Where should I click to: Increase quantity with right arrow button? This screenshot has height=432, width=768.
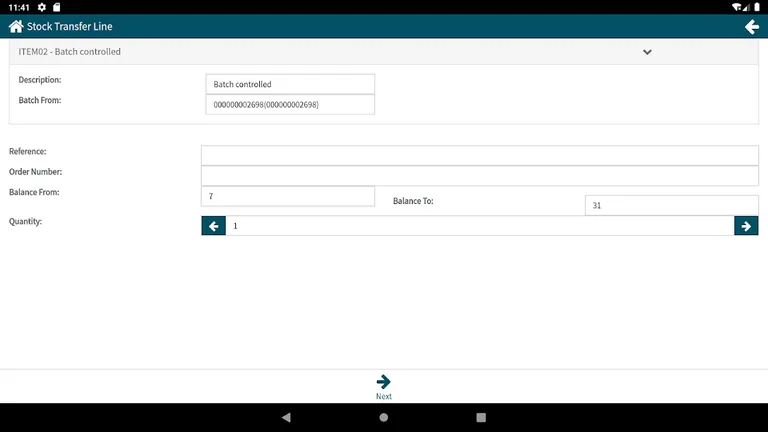coord(746,226)
